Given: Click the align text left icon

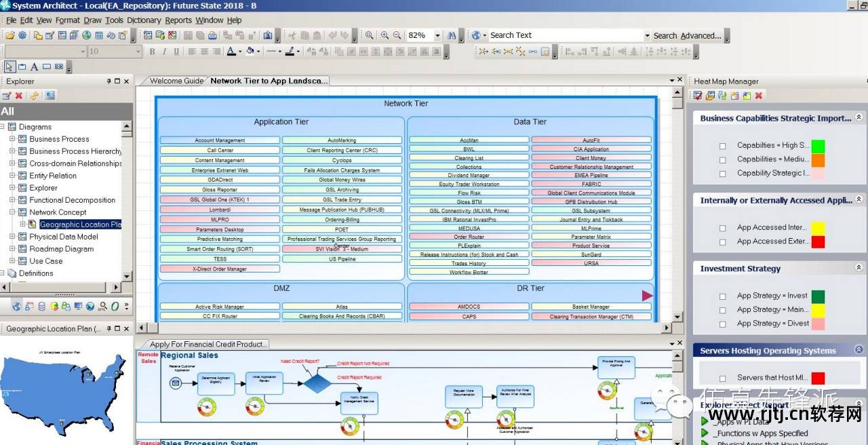Looking at the screenshot, I should click(192, 51).
